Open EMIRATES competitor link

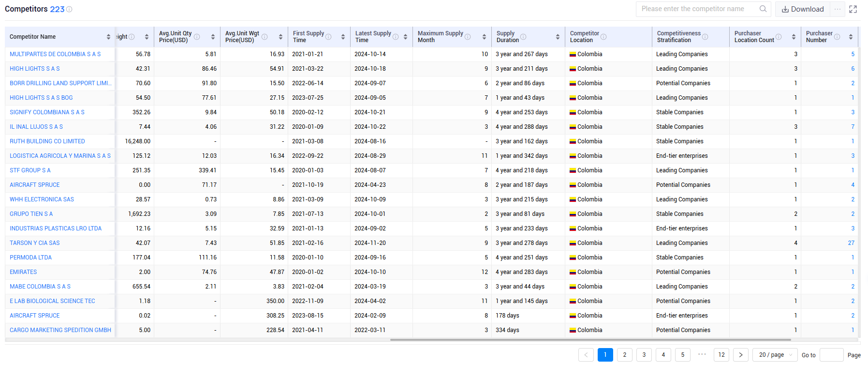(x=23, y=272)
